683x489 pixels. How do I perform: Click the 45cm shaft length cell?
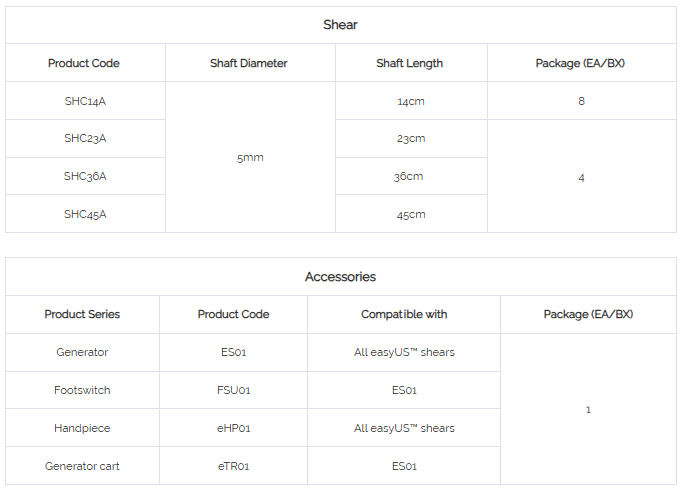tap(411, 215)
